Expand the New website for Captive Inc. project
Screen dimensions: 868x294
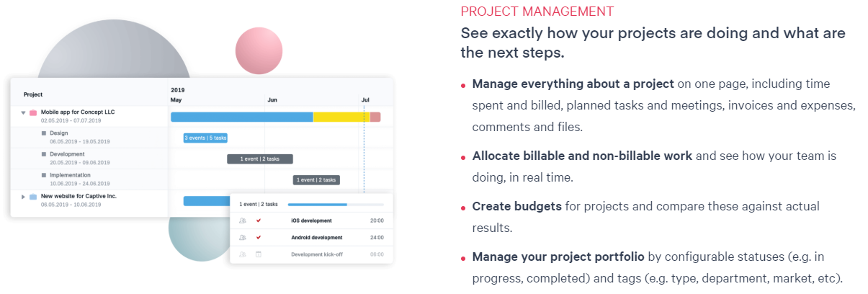[23, 197]
